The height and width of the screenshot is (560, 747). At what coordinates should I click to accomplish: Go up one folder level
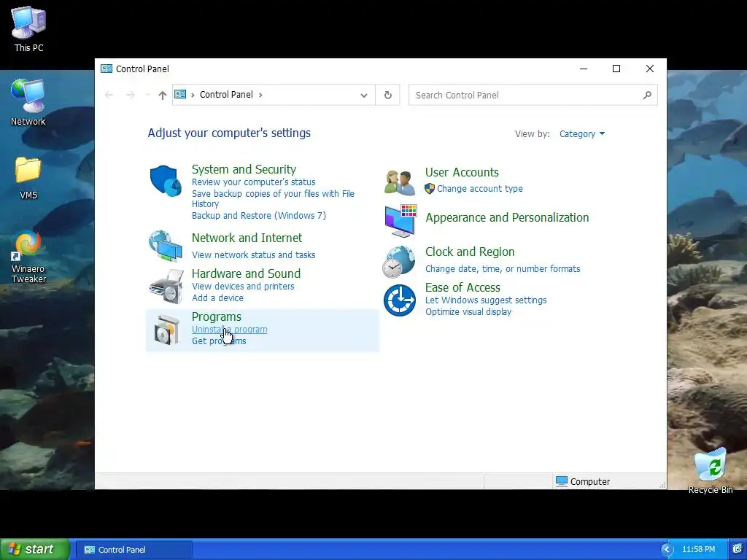163,96
